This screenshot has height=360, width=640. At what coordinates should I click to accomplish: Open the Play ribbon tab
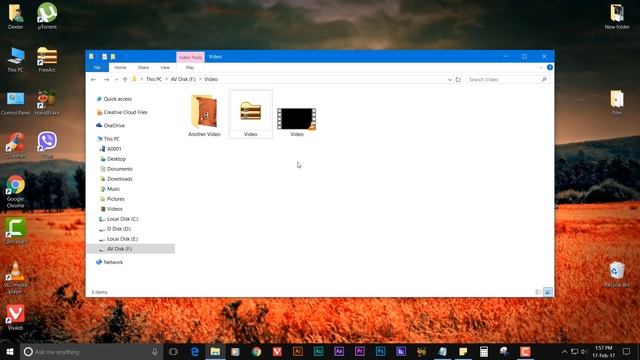[x=190, y=67]
